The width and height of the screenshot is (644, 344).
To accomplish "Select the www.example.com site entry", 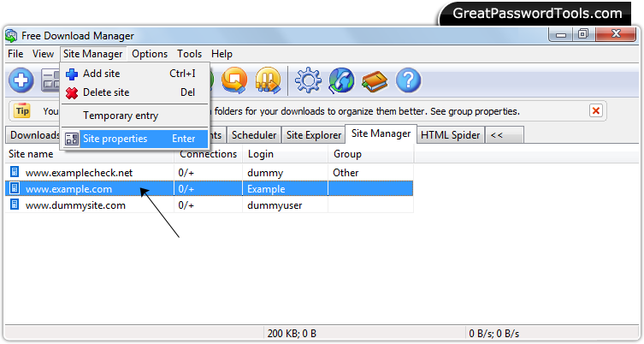I will click(x=209, y=188).
